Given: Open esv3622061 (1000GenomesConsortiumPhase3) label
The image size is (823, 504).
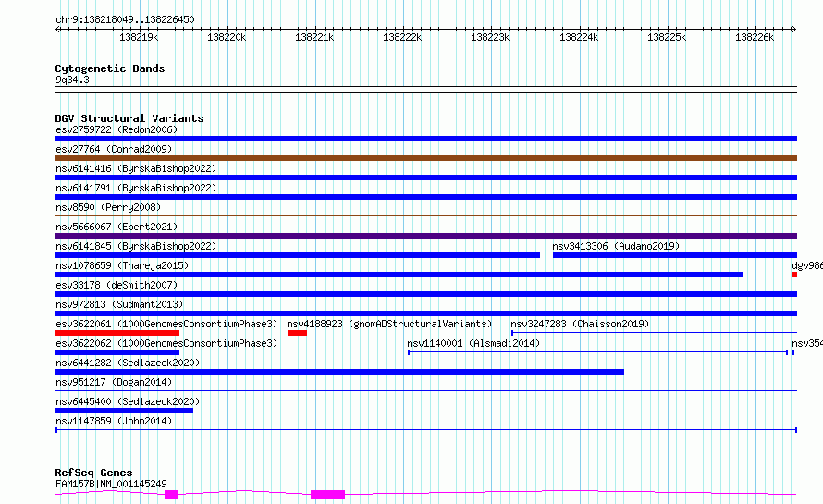Looking at the screenshot, I should [x=166, y=324].
